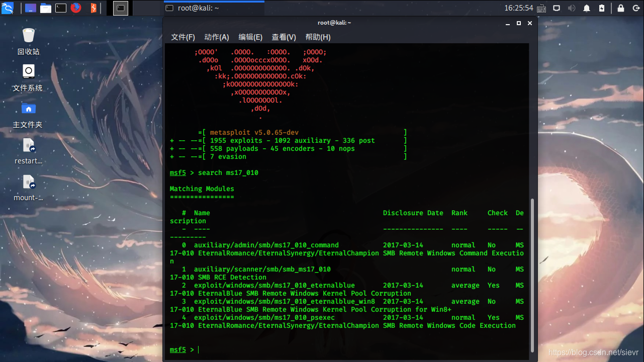Click the "Check" column header

(497, 213)
